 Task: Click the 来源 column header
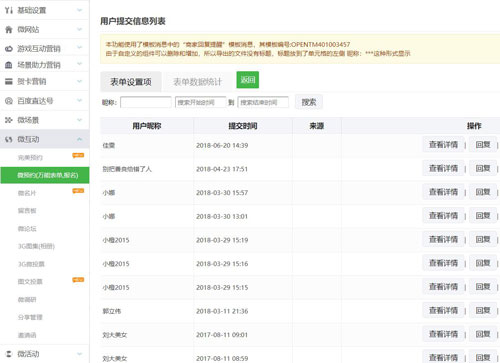pos(317,126)
